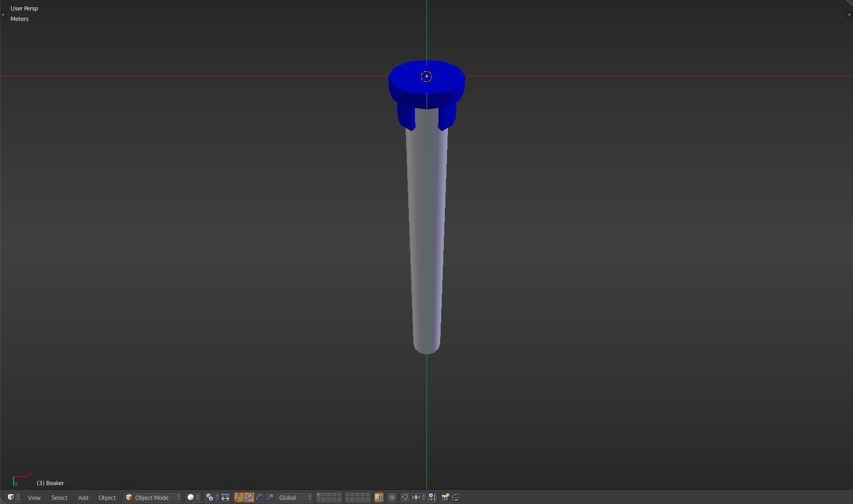Image resolution: width=853 pixels, height=504 pixels.
Task: Open proportional editing mode selector
Action: pos(392,497)
